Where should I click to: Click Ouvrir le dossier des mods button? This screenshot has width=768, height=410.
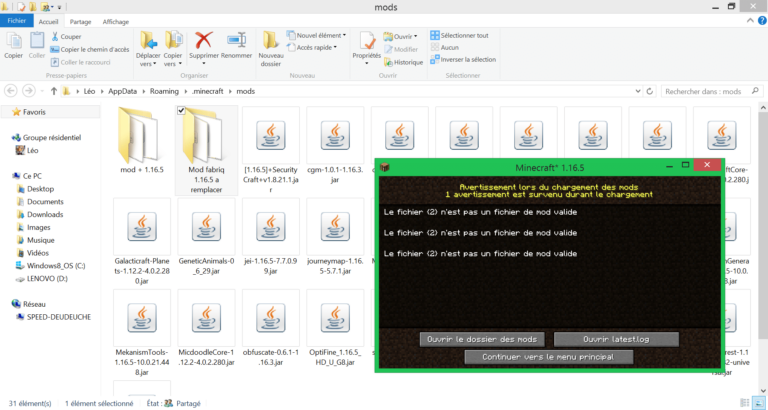coord(483,339)
